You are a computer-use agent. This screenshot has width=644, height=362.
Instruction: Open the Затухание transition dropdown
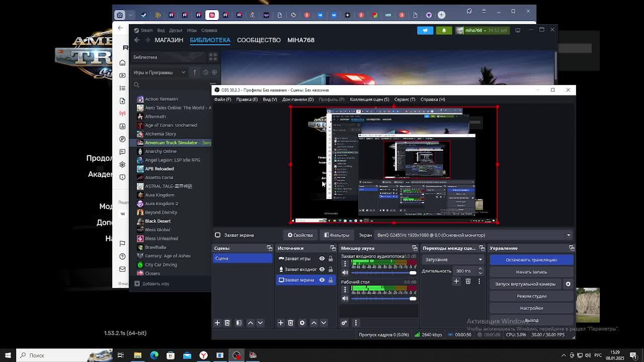tap(453, 259)
